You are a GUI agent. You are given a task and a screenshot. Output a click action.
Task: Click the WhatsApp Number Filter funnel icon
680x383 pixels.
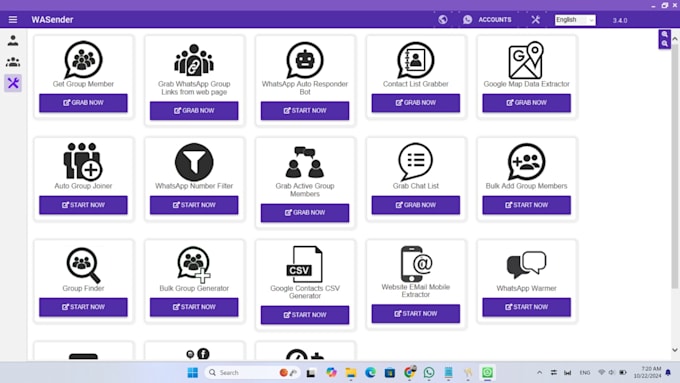(194, 162)
